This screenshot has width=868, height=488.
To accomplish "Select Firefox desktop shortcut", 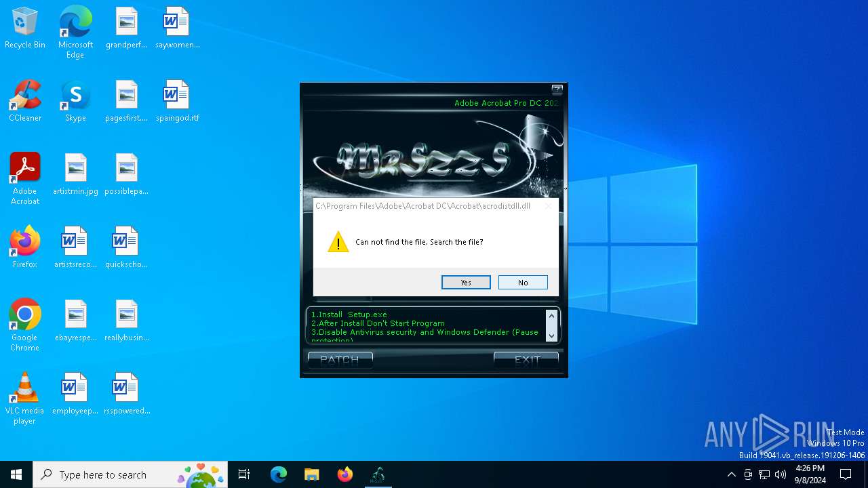I will (x=25, y=248).
